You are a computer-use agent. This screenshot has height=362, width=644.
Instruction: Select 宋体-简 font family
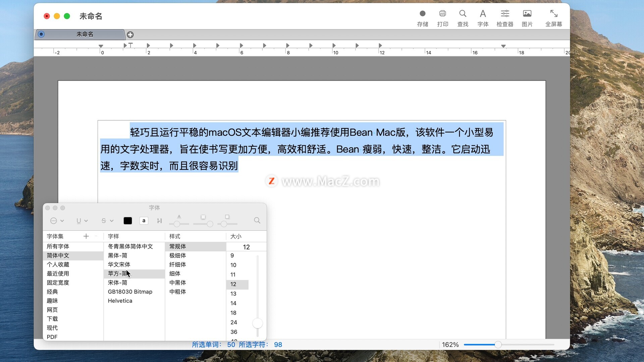[x=117, y=283]
